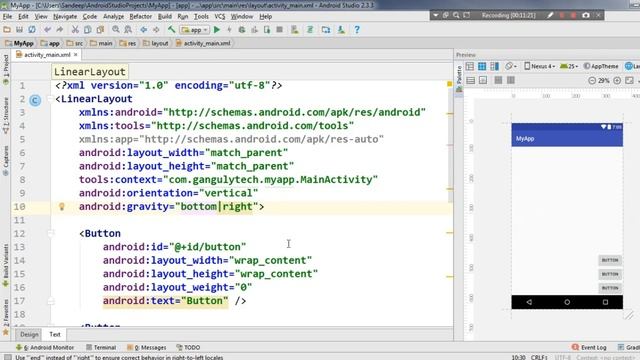640x360 pixels.
Task: Close the activity_main.xml tab
Action: 76,54
